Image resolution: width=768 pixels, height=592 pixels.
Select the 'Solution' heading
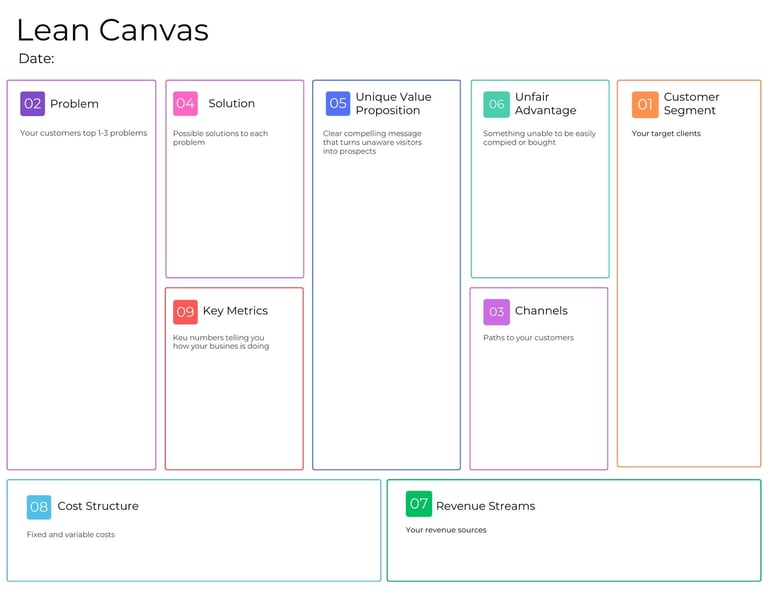232,103
